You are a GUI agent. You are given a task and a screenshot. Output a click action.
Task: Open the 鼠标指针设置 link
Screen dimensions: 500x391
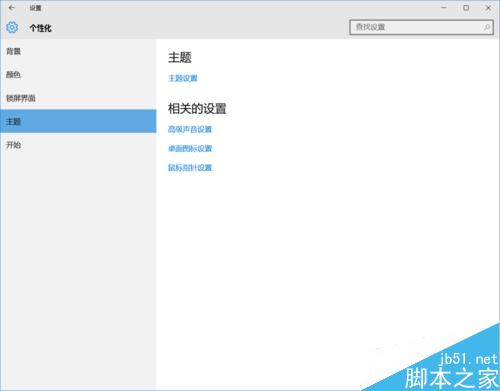click(190, 168)
